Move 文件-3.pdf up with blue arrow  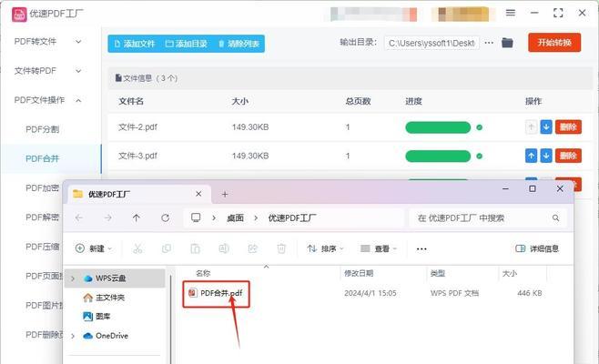tap(531, 156)
